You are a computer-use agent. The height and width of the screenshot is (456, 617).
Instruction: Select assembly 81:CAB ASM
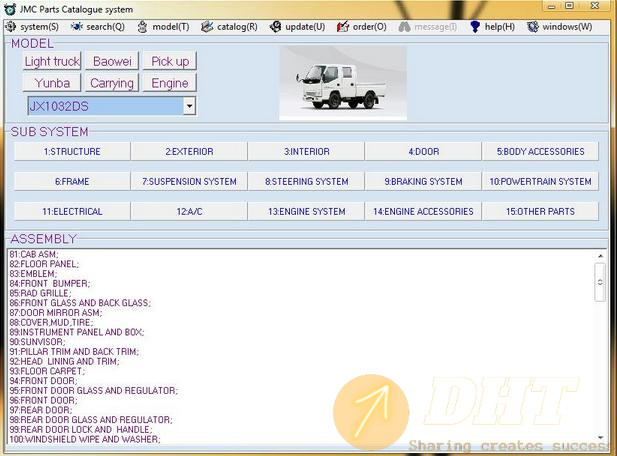[x=34, y=254]
